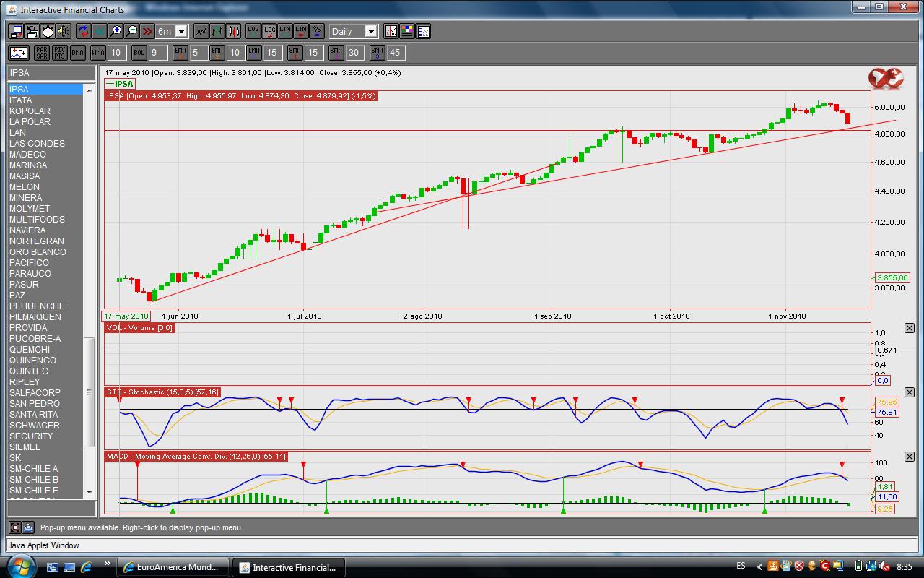Image resolution: width=924 pixels, height=578 pixels.
Task: Open the color palette settings icon
Action: tap(407, 32)
